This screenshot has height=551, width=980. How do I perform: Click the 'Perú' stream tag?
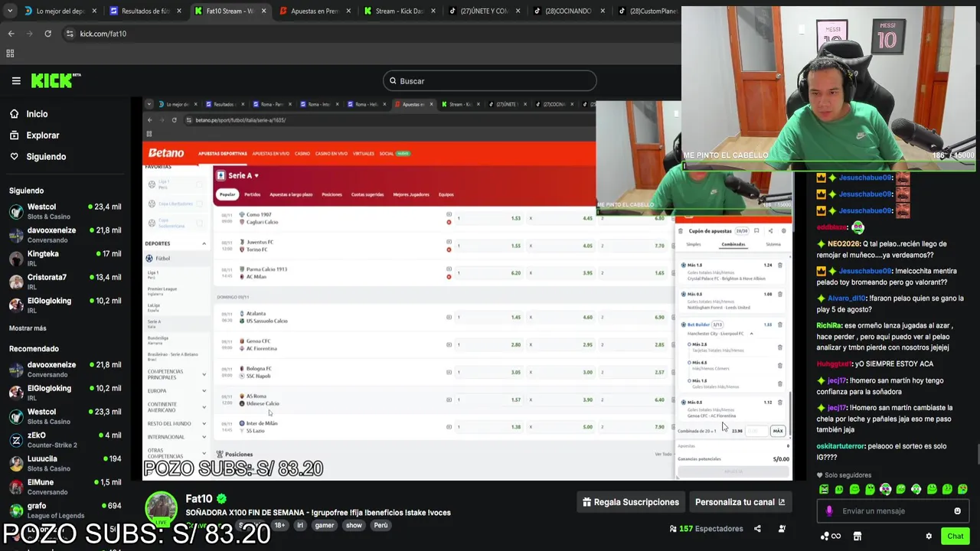(x=381, y=526)
